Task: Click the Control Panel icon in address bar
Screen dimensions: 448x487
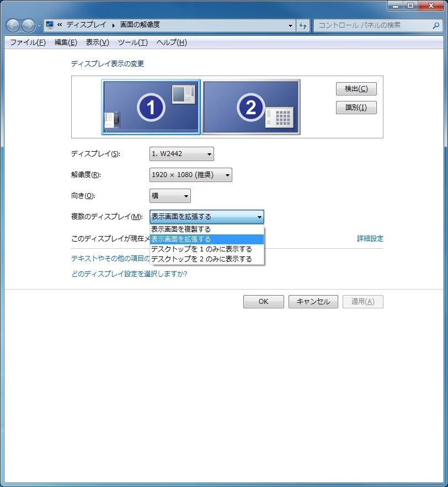Action: (x=50, y=25)
